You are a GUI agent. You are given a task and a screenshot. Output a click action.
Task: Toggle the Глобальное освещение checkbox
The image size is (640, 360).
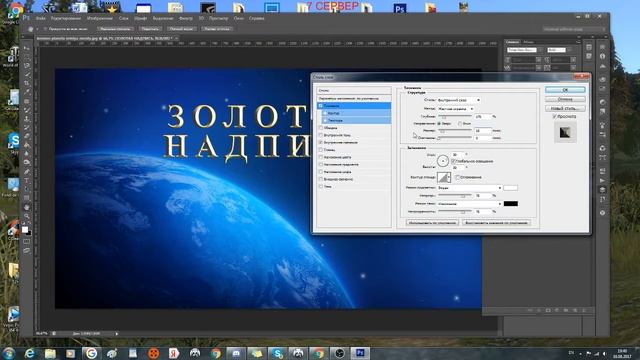coord(453,161)
